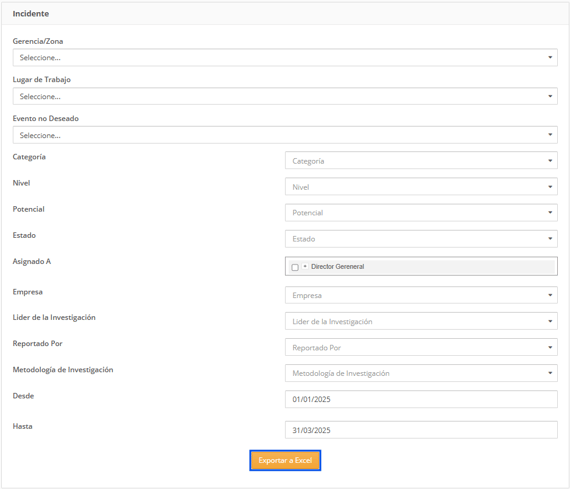Click the Categoría dropdown arrow
This screenshot has width=570, height=489.
pos(550,161)
